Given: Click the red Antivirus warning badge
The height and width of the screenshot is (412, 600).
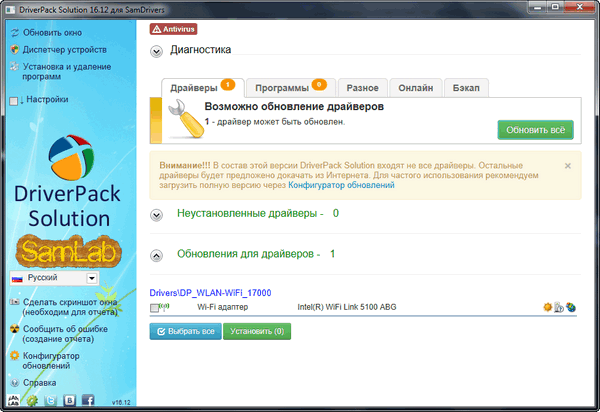Looking at the screenshot, I should point(173,29).
